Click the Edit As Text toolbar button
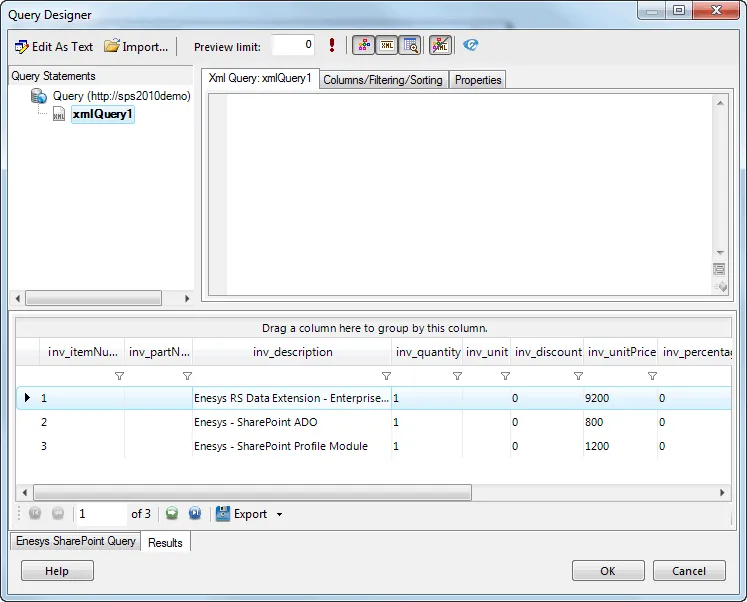Screen dimensions: 747x602 point(54,47)
